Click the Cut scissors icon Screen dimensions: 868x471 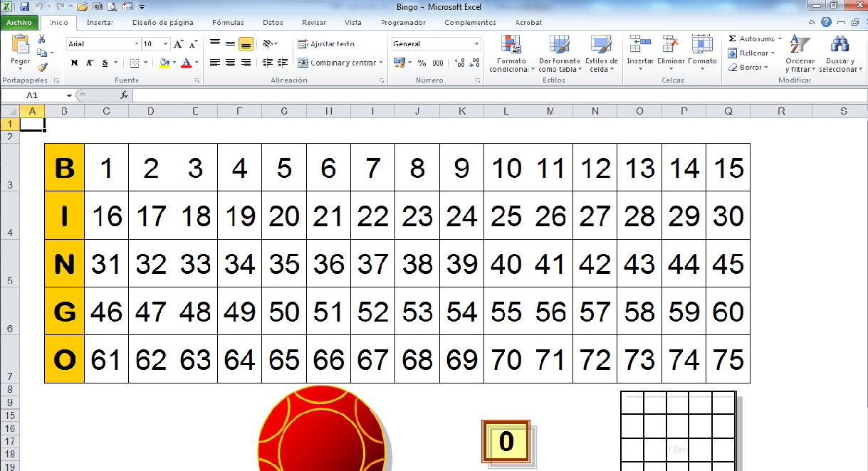click(x=42, y=39)
